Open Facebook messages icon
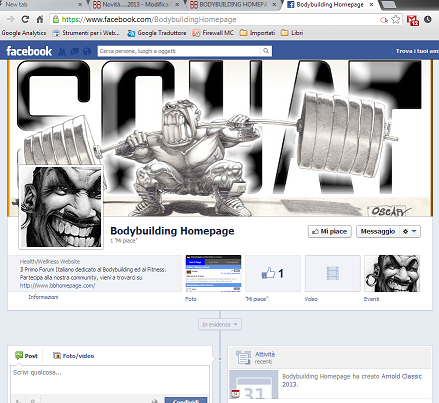 74,51
